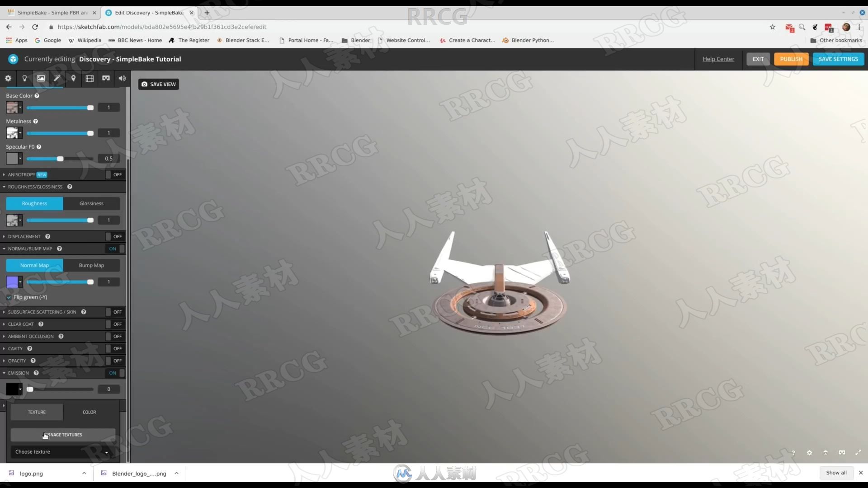
Task: Select the annotation/pin tool icon
Action: coord(73,77)
